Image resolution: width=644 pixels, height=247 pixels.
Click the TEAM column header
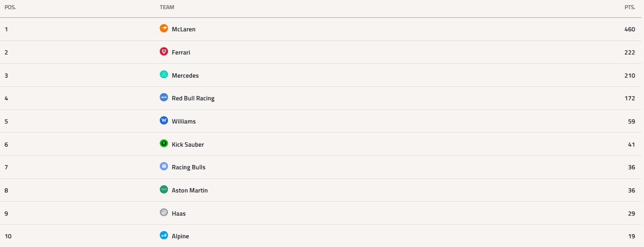click(x=167, y=8)
